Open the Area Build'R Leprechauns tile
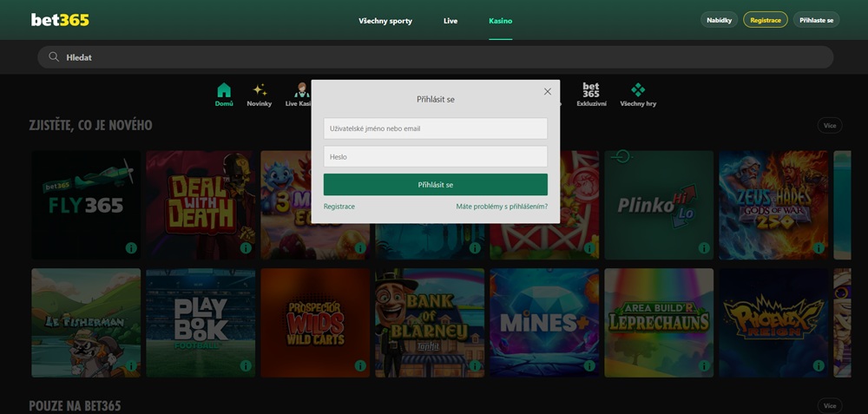This screenshot has width=868, height=414. coord(659,323)
